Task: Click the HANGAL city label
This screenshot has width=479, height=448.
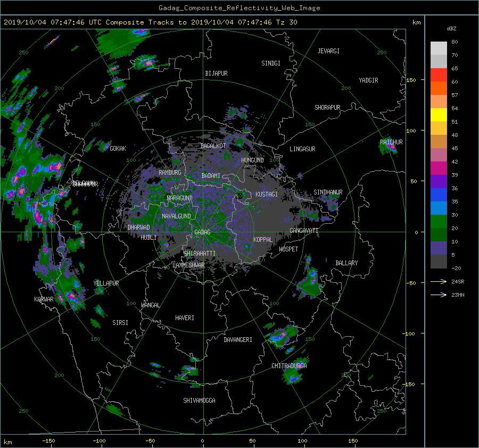Action: [x=151, y=305]
